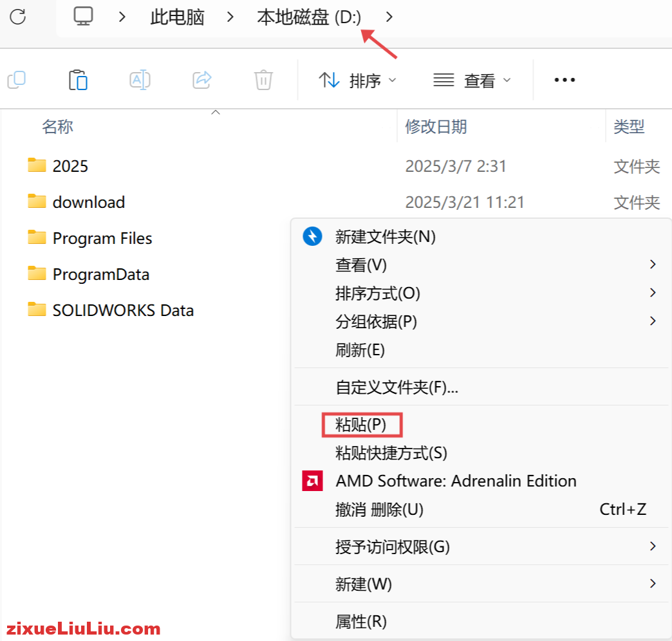Select the Copy icon on the toolbar
Screen dimensions: 672x641
[x=17, y=80]
